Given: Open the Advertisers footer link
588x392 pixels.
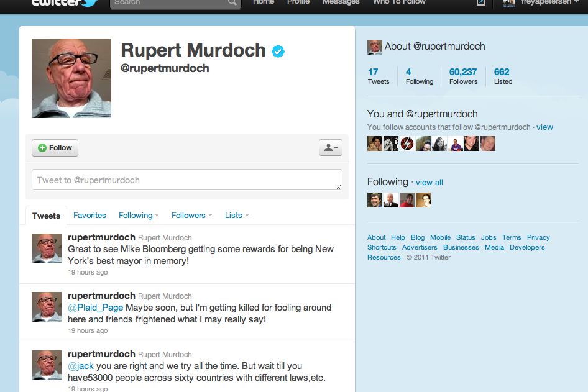Looking at the screenshot, I should coord(420,247).
